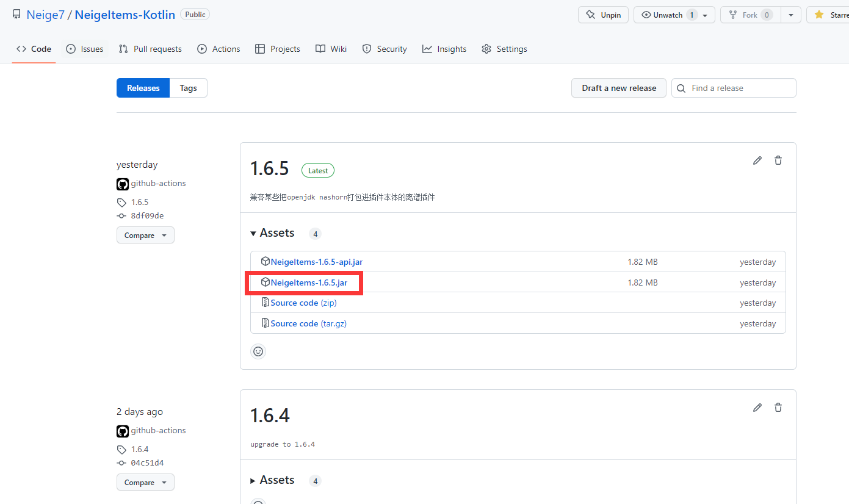Open the Code tab
This screenshot has height=504, width=849.
pos(34,49)
